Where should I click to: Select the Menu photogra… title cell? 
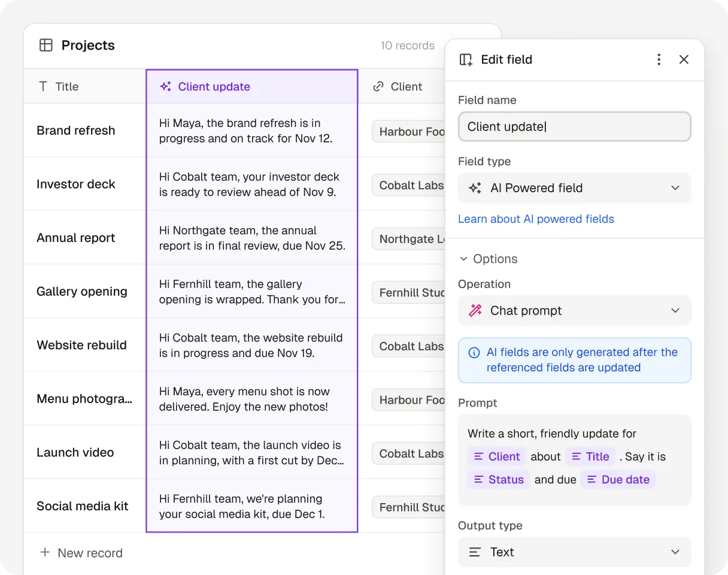[x=85, y=398]
